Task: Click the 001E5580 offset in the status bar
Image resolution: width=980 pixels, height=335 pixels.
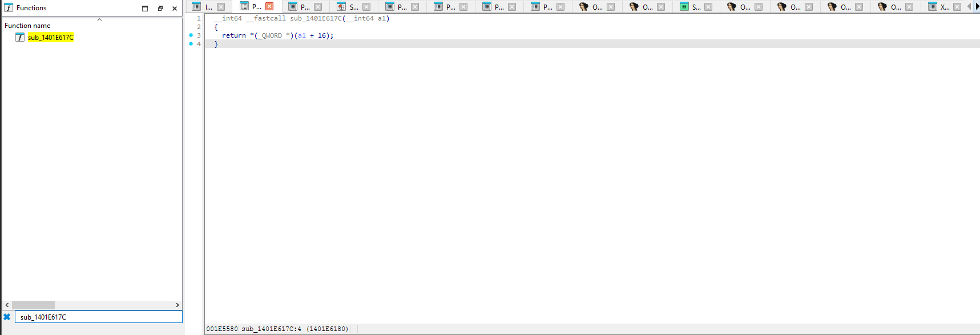Action: (222, 329)
